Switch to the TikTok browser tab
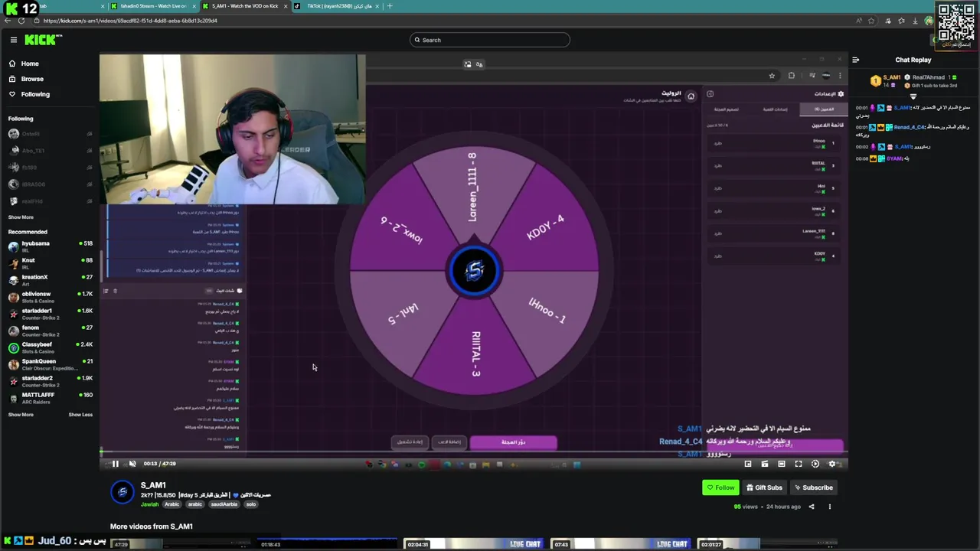The height and width of the screenshot is (551, 980). [338, 6]
